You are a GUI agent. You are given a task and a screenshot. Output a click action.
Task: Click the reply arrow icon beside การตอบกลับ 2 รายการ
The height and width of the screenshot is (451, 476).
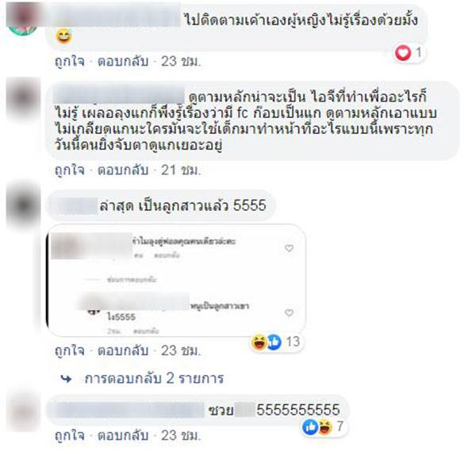(x=66, y=379)
